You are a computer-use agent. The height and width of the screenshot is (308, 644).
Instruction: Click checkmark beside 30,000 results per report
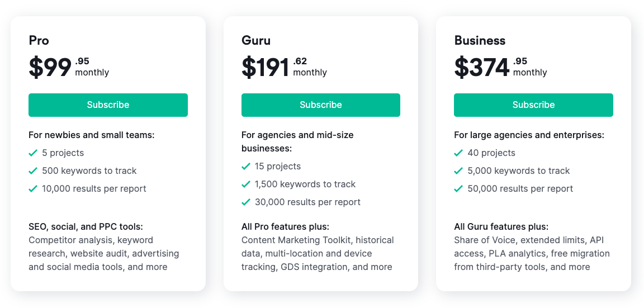[x=246, y=202]
